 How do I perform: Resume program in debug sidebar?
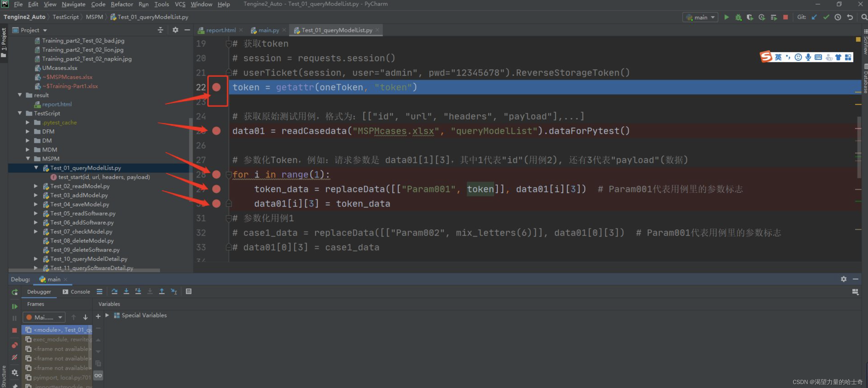(x=15, y=306)
